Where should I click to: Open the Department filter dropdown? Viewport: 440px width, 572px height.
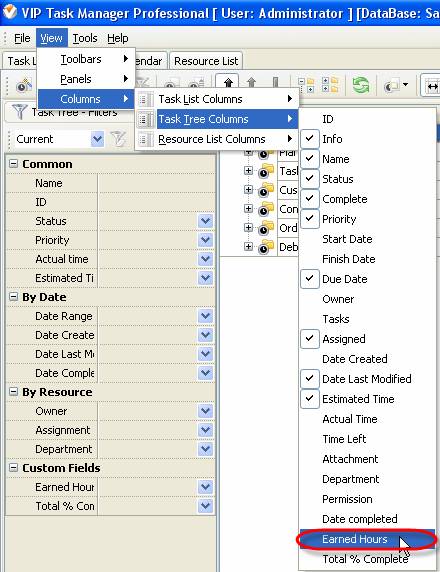tap(206, 449)
